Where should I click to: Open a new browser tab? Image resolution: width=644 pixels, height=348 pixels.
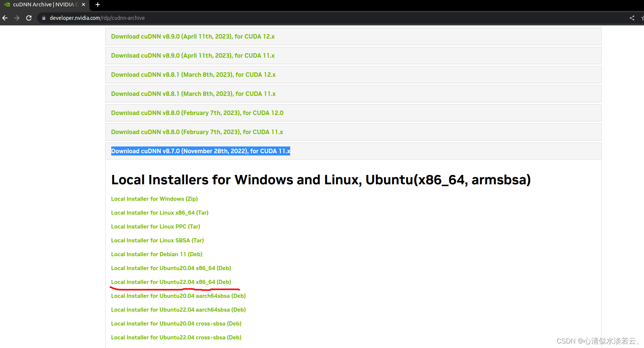tap(98, 4)
